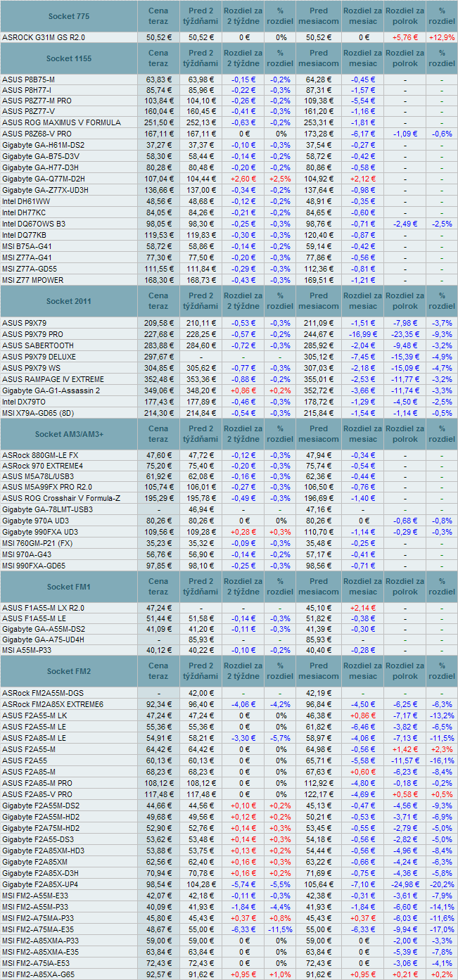This screenshot has height=980, width=458.
Task: Click ASUS P9X79 DELUXE product name
Action: [39, 357]
